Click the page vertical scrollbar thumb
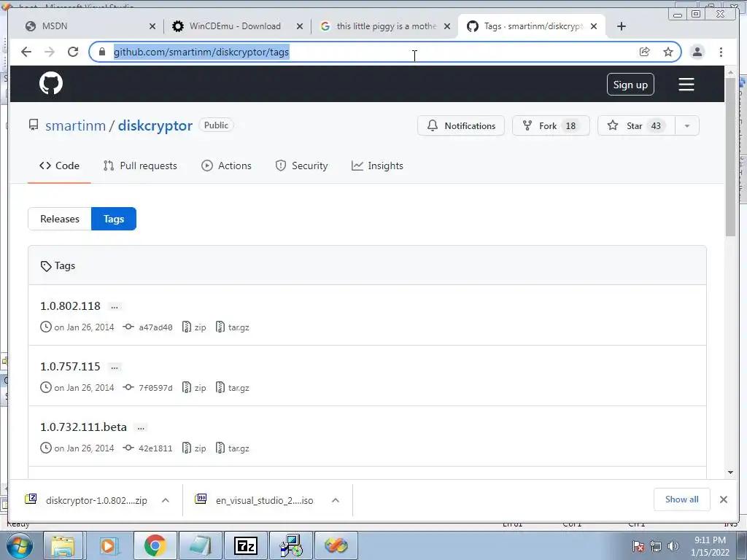747x560 pixels. coord(730,156)
